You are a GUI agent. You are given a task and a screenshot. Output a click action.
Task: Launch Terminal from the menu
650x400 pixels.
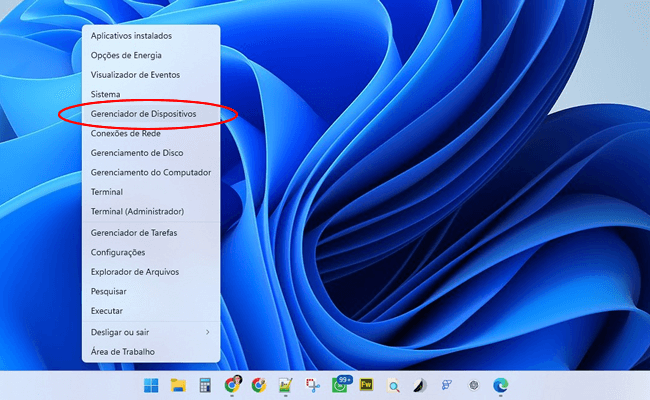tap(151, 192)
